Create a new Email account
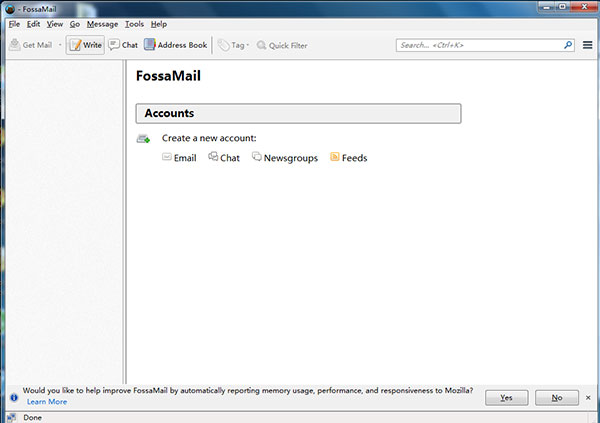The width and height of the screenshot is (600, 423). (x=179, y=158)
